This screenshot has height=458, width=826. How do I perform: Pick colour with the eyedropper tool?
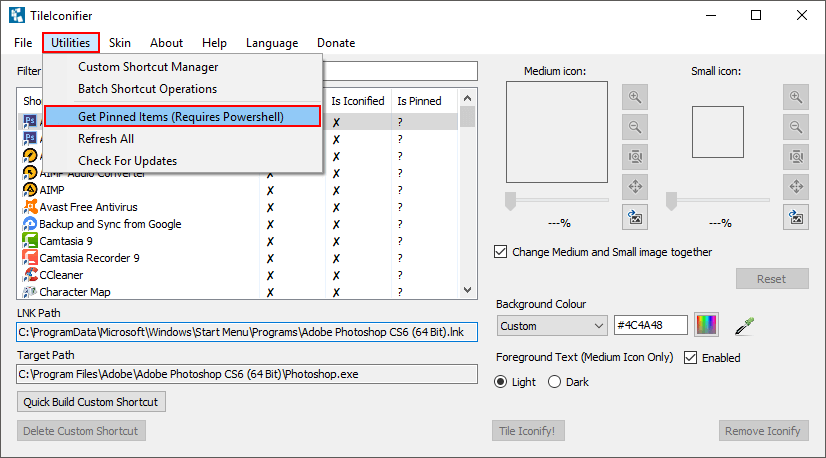click(x=744, y=326)
